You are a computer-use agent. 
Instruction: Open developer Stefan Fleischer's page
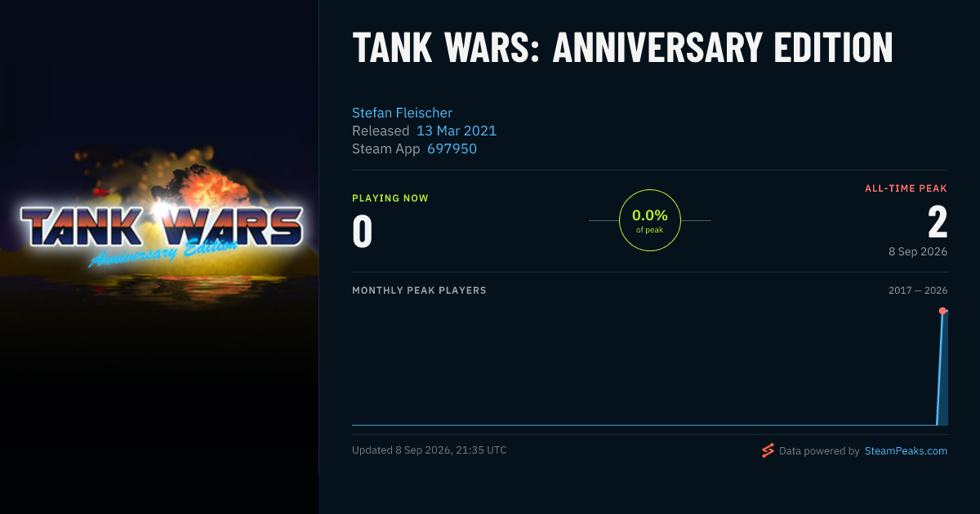tap(402, 113)
